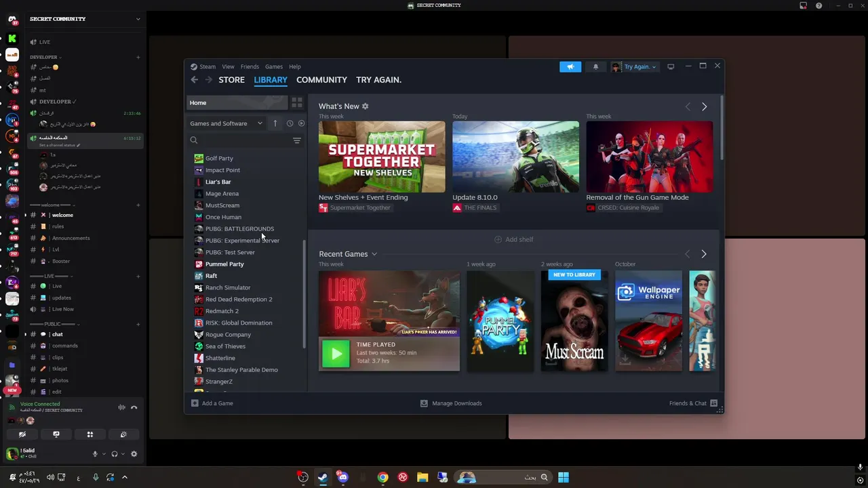Image resolution: width=868 pixels, height=488 pixels.
Task: Filter ready-to-play games icon
Action: tap(301, 123)
